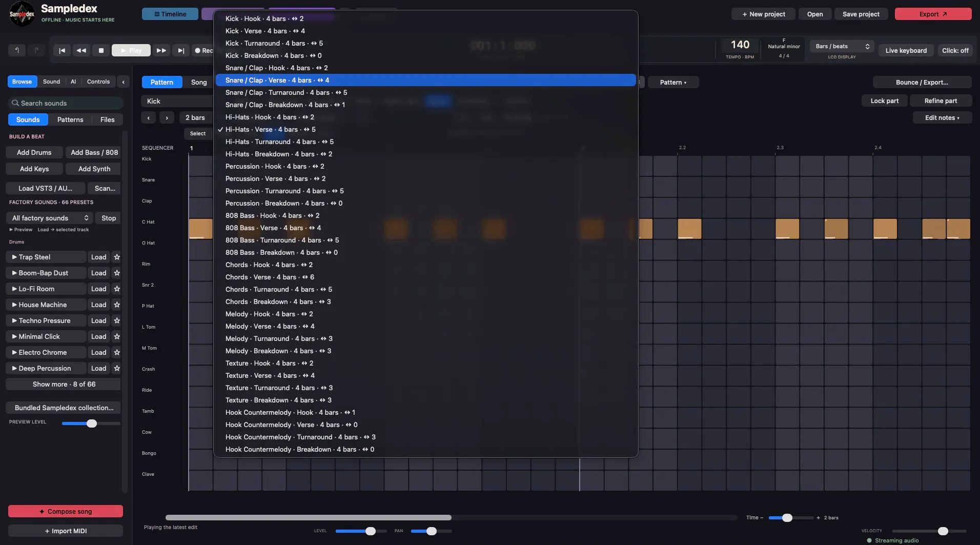Image resolution: width=980 pixels, height=545 pixels.
Task: Open the AI sidebar tab
Action: click(x=73, y=82)
